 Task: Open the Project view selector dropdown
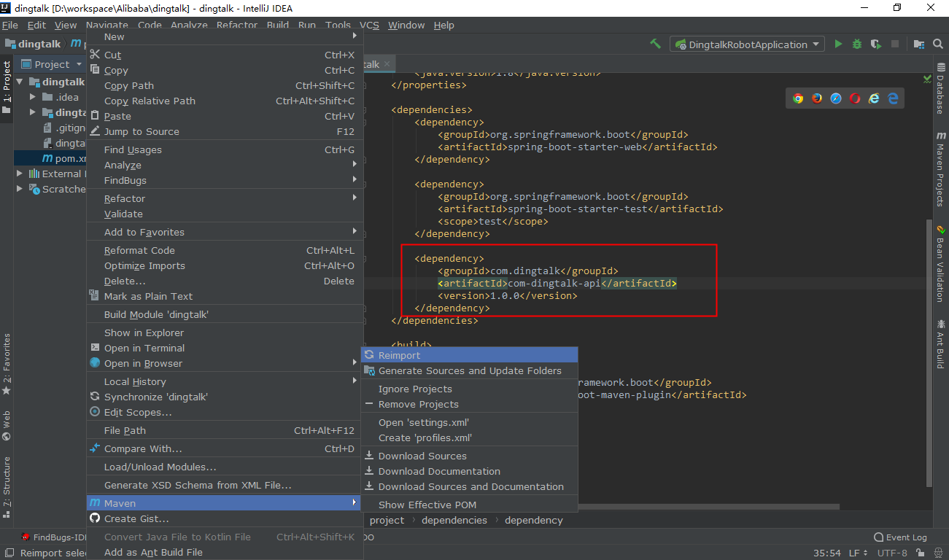tap(53, 64)
